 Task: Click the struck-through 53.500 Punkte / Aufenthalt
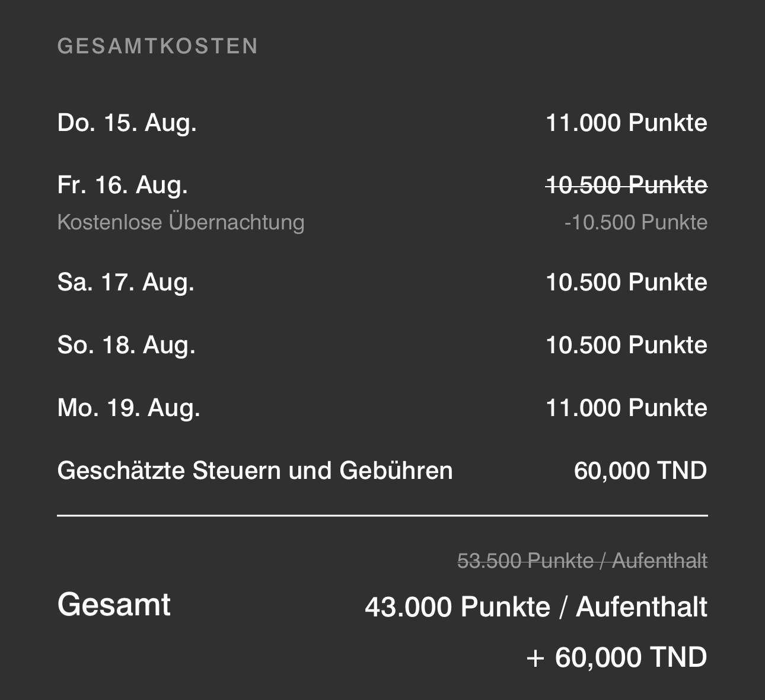(x=582, y=561)
